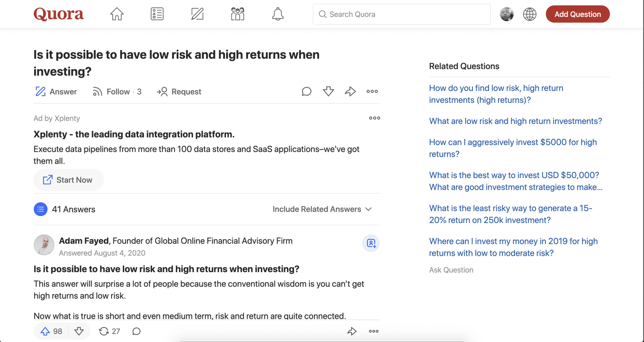The height and width of the screenshot is (342, 644).
Task: Open the language globe icon
Action: coord(530,14)
